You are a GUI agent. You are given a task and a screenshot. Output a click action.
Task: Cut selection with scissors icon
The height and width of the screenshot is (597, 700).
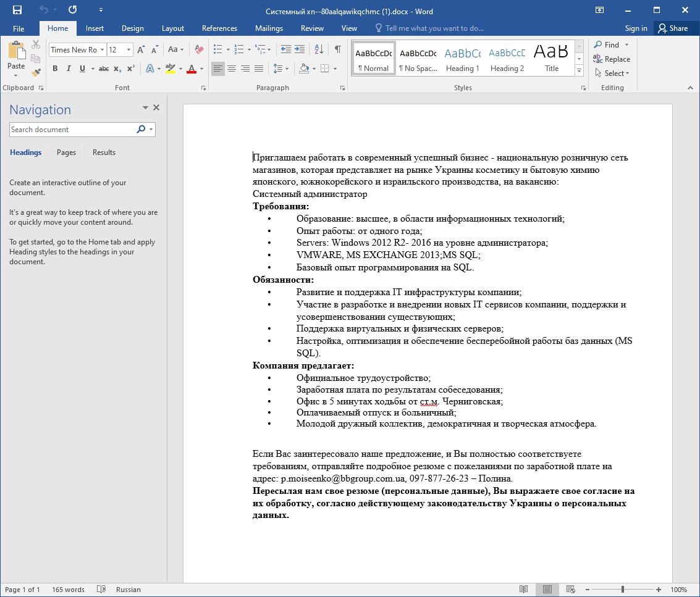coord(36,44)
